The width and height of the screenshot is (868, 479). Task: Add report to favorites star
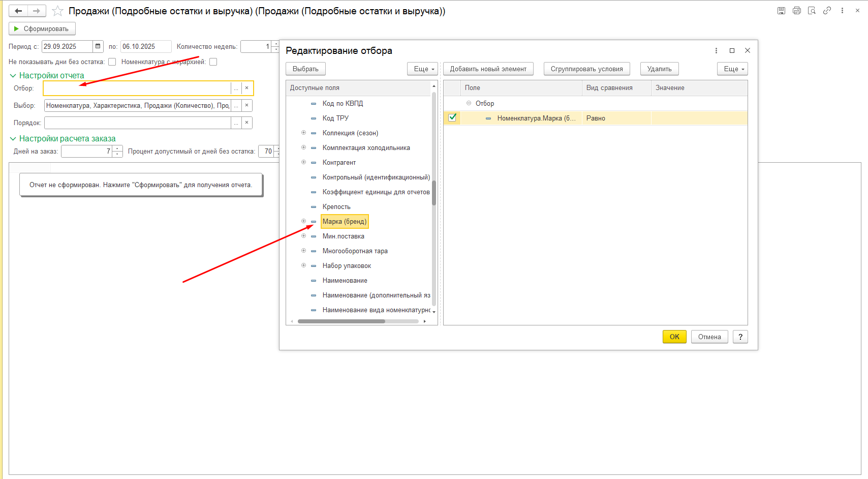[58, 11]
